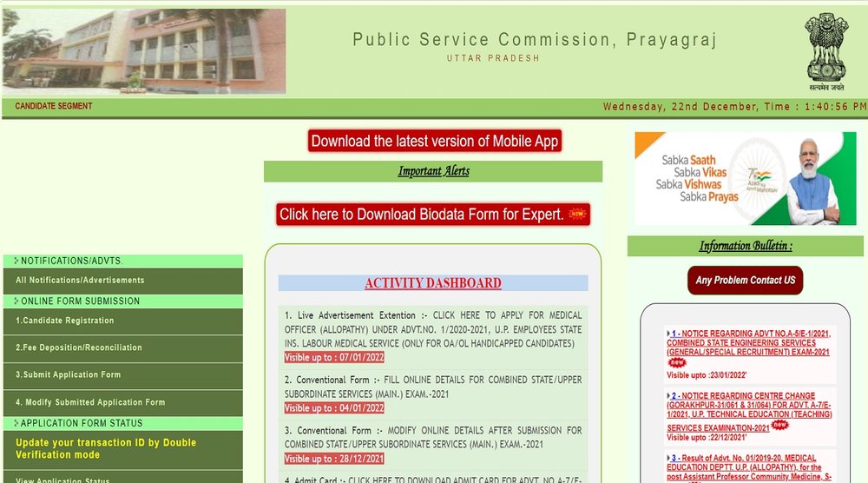Screen dimensions: 868x483
Task: Choose Modify Submitted Application Form
Action: pyautogui.click(x=90, y=402)
